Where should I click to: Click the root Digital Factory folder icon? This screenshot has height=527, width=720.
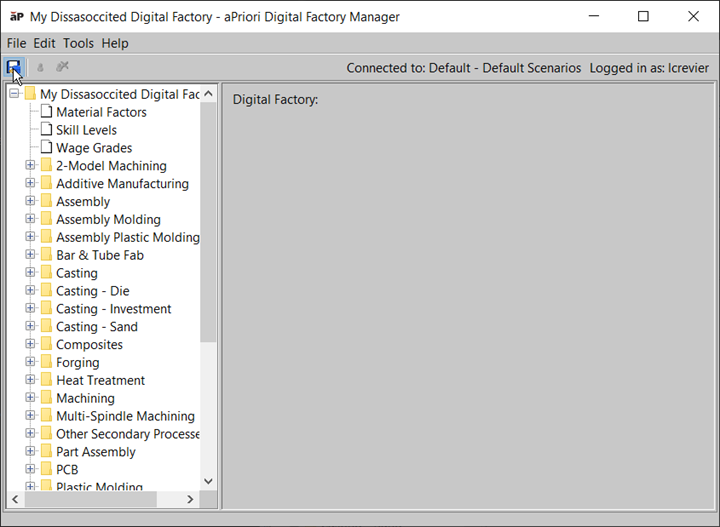point(30,93)
